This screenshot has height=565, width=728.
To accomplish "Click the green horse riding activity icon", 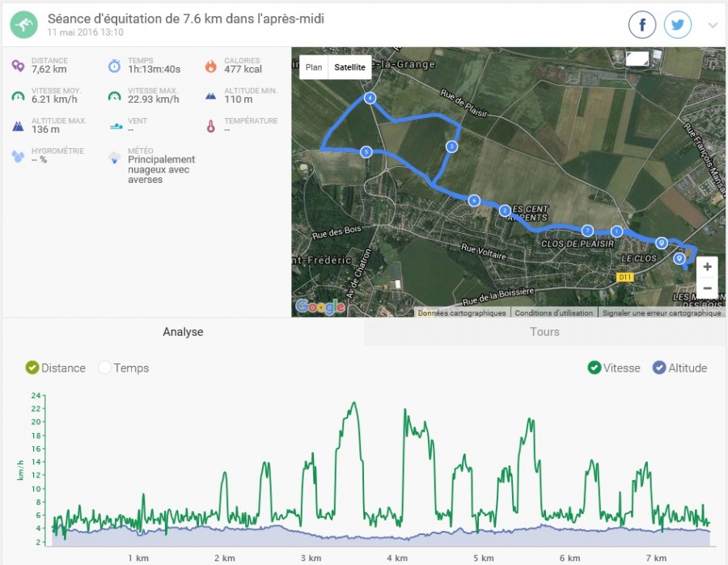I will [x=23, y=24].
